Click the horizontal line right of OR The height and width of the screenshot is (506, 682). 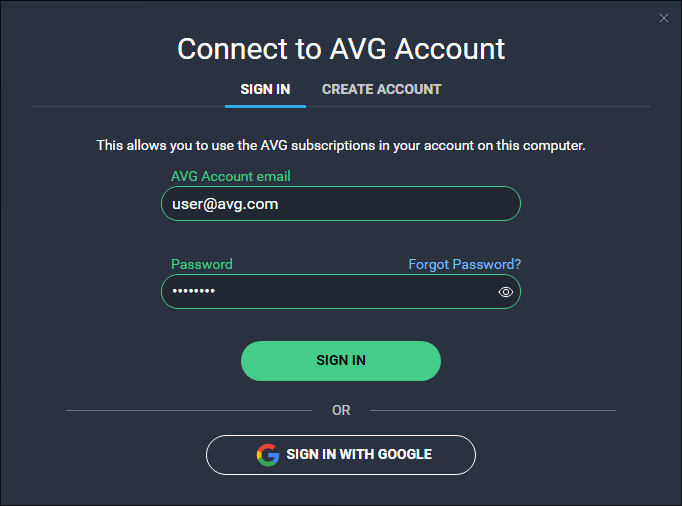pyautogui.click(x=493, y=410)
